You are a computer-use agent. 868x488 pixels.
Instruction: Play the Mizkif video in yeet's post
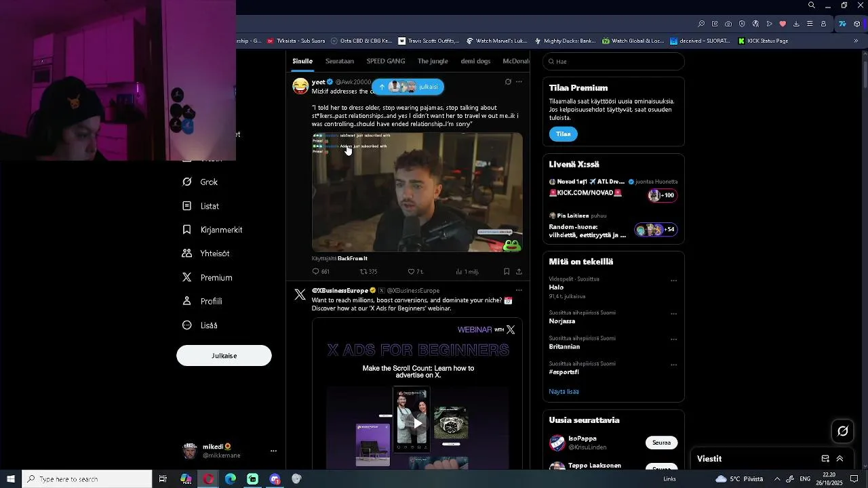click(x=417, y=192)
